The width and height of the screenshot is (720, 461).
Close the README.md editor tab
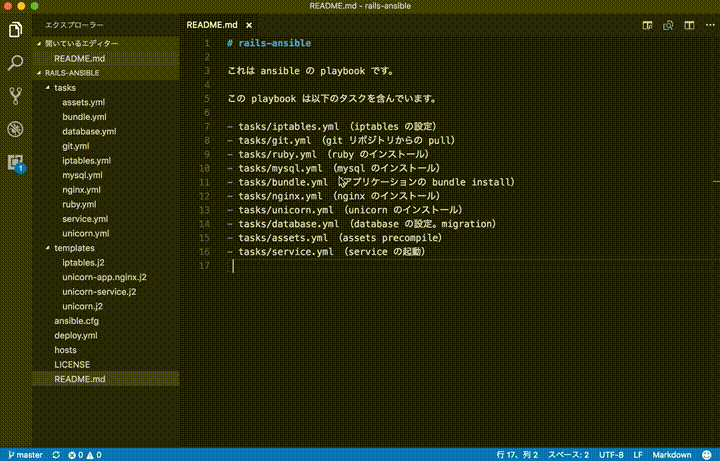[x=249, y=25]
